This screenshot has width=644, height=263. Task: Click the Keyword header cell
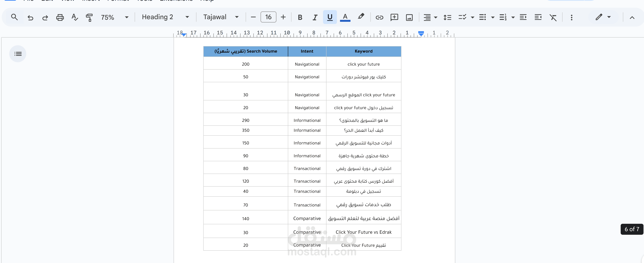click(x=364, y=51)
